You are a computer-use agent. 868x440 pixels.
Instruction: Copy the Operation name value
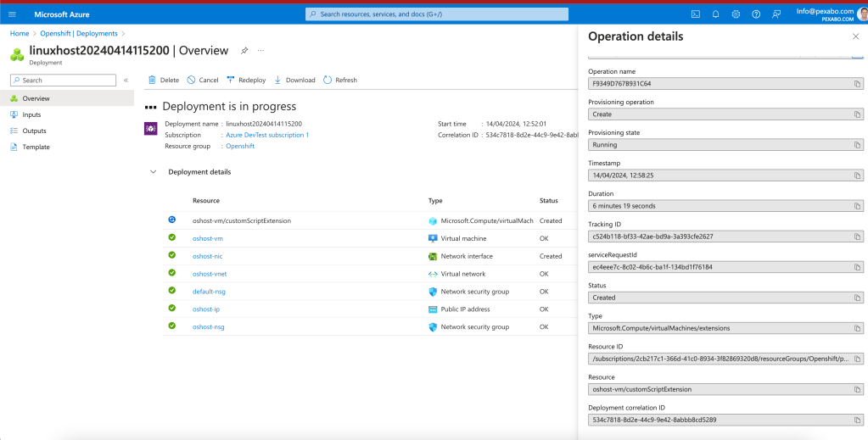point(857,84)
